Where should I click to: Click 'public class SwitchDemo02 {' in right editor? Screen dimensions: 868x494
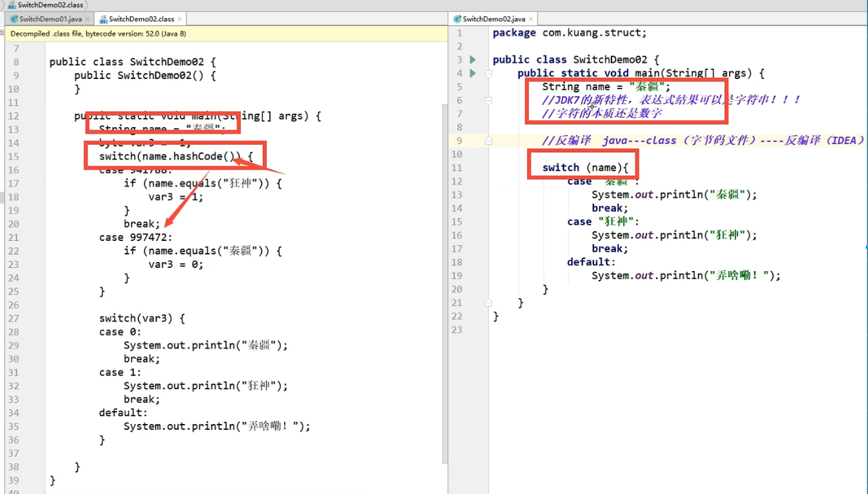coord(576,60)
